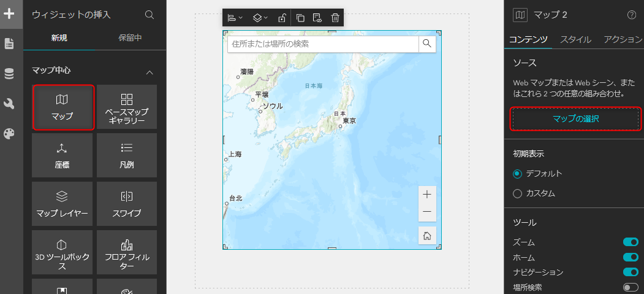The image size is (644, 294).
Task: Open the Theme palette icon
Action: pyautogui.click(x=9, y=134)
